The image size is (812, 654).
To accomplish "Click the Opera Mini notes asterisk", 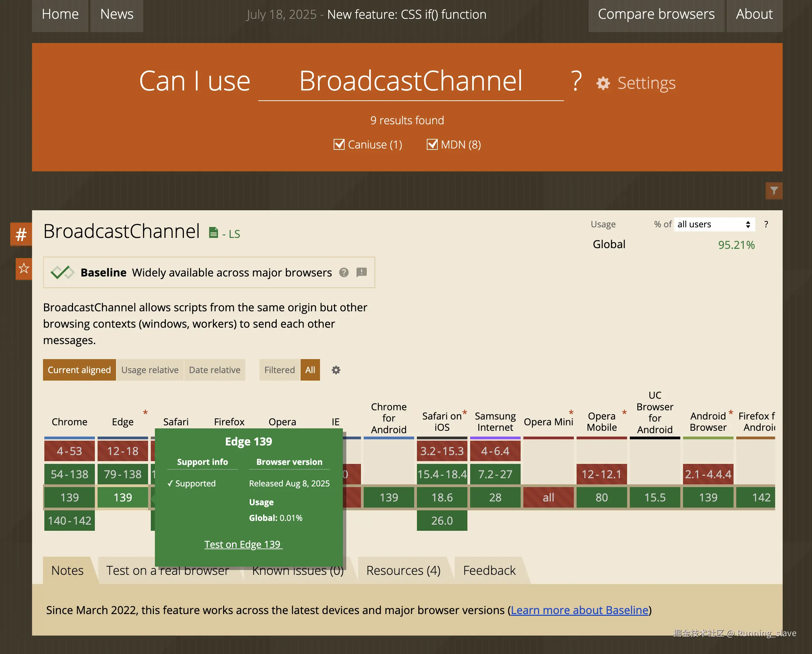I will (x=571, y=413).
